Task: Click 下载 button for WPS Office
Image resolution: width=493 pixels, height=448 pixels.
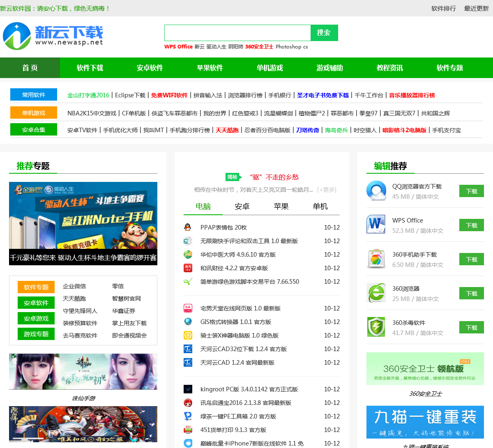Action: click(x=472, y=225)
